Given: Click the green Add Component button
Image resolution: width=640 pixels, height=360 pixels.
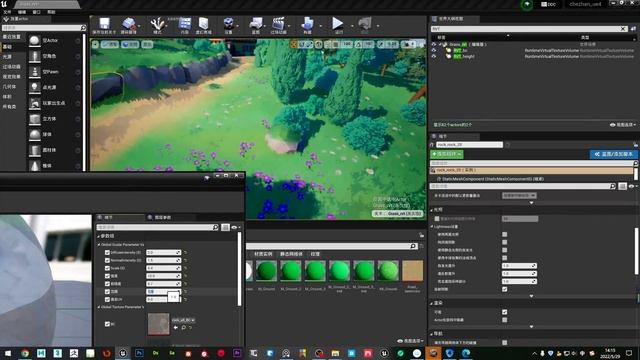Looking at the screenshot, I should tap(447, 154).
